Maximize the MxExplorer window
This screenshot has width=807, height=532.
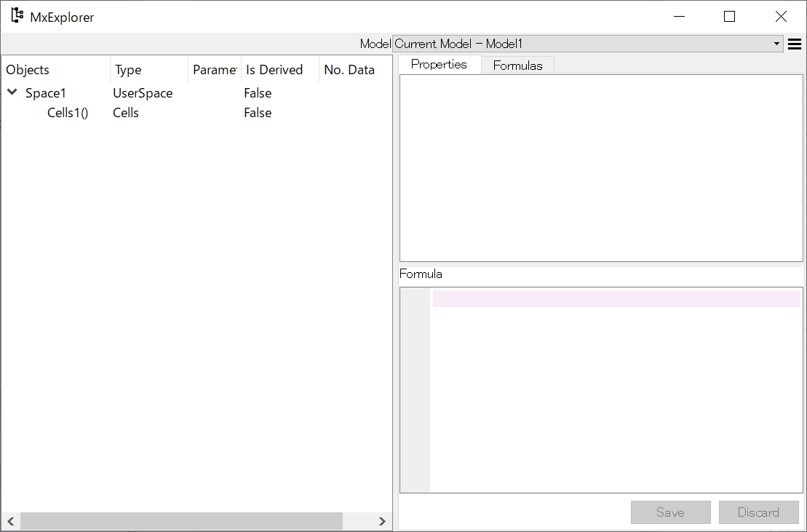[729, 17]
